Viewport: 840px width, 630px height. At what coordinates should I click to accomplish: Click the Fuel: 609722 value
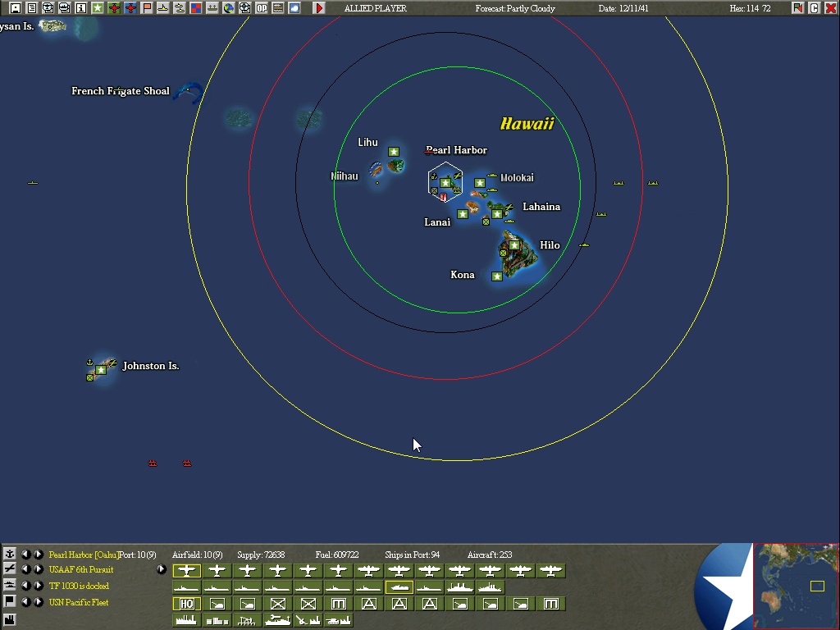tap(337, 555)
